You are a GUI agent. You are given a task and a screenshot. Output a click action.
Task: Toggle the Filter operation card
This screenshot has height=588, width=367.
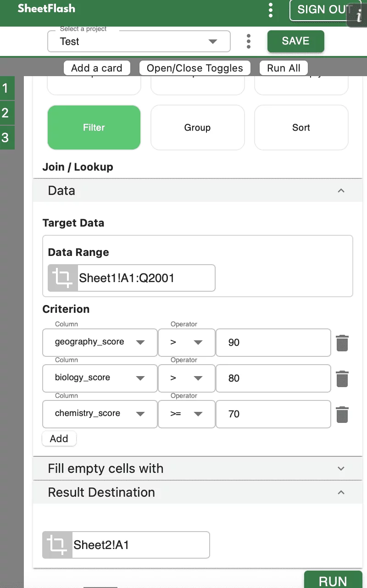point(94,128)
